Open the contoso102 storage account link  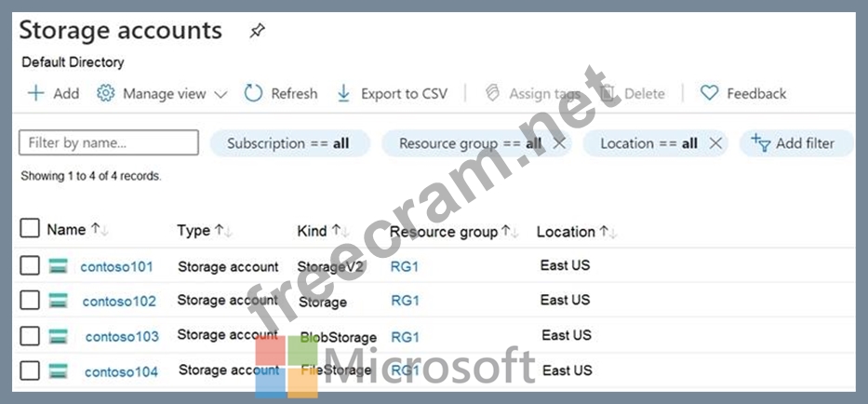coord(119,301)
